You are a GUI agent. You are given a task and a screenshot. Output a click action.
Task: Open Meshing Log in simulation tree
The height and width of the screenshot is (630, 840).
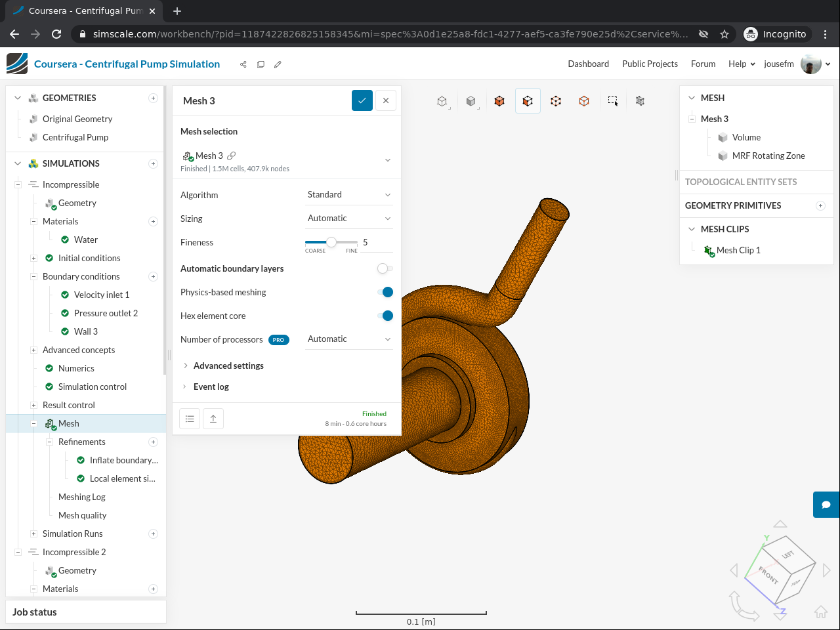click(81, 497)
